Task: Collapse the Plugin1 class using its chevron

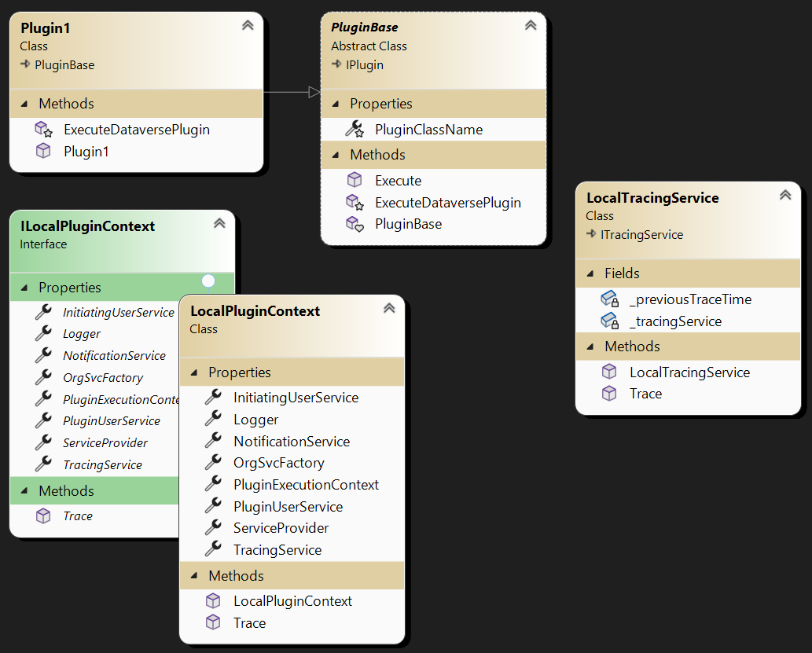Action: click(x=248, y=25)
